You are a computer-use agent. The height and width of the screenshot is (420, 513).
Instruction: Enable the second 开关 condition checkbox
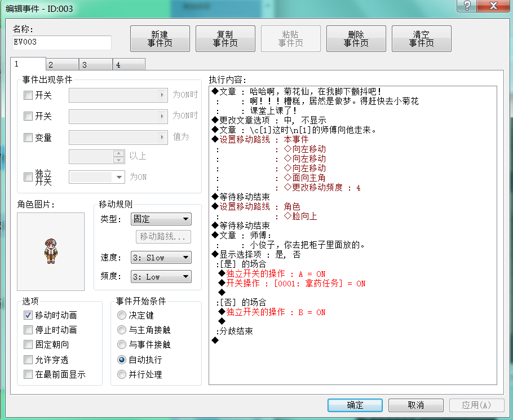tap(28, 116)
